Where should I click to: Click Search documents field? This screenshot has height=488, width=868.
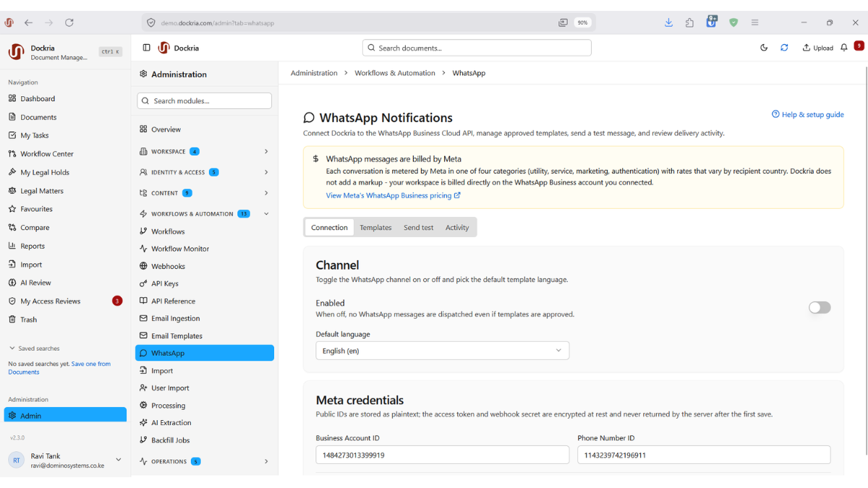(x=477, y=48)
